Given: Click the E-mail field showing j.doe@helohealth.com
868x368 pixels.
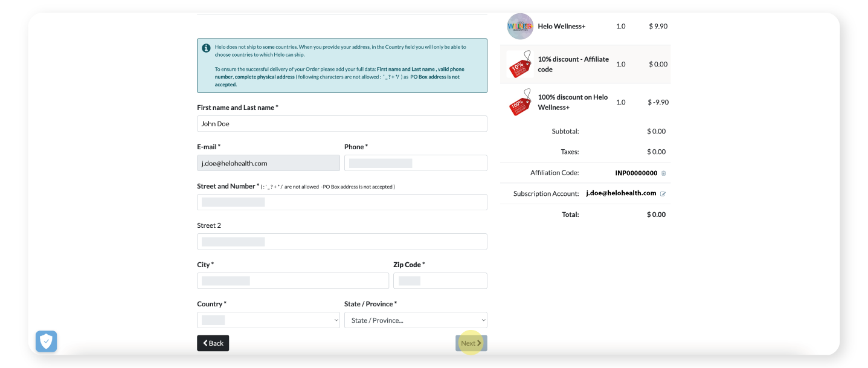Looking at the screenshot, I should (x=268, y=163).
